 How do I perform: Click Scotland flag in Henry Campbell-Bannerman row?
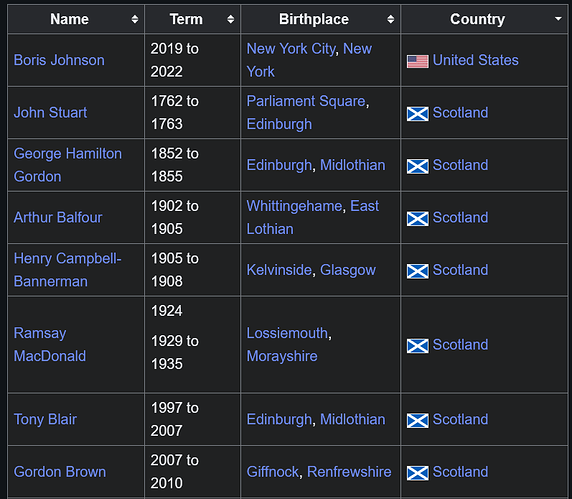coord(417,271)
